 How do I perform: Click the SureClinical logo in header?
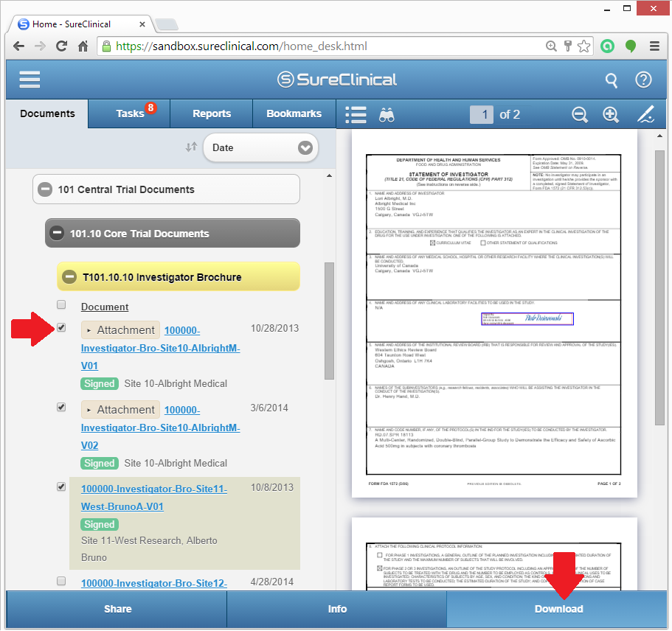point(337,80)
